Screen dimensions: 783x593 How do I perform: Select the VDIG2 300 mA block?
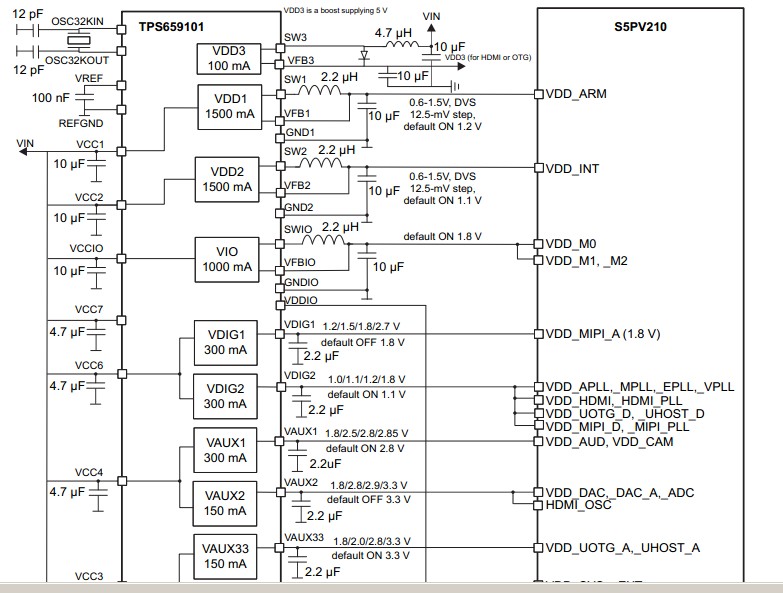point(225,396)
